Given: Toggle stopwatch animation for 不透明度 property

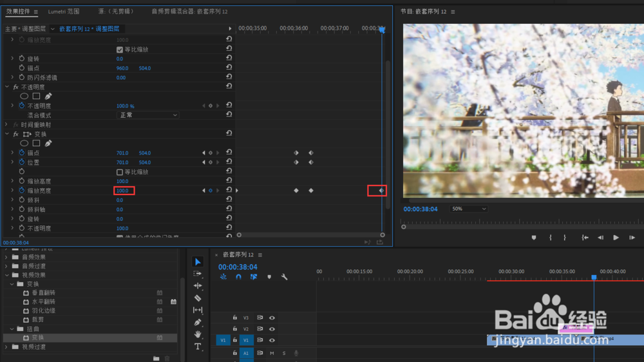Looking at the screenshot, I should (22, 106).
